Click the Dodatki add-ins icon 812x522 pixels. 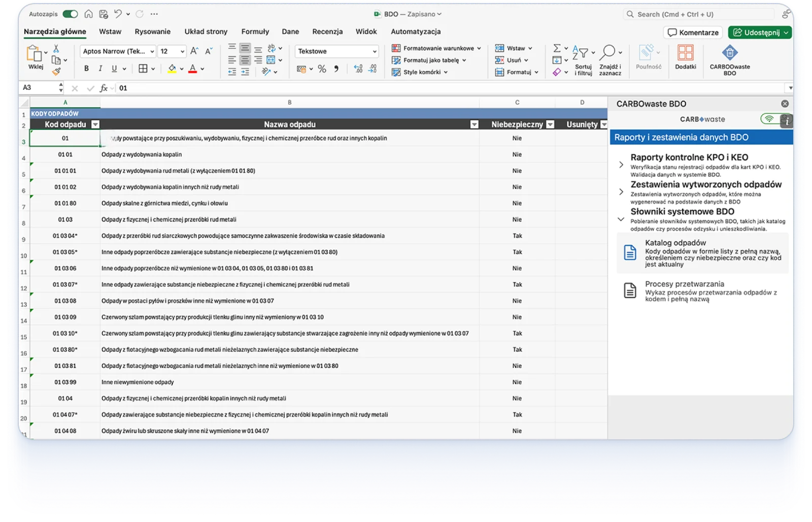coord(685,53)
